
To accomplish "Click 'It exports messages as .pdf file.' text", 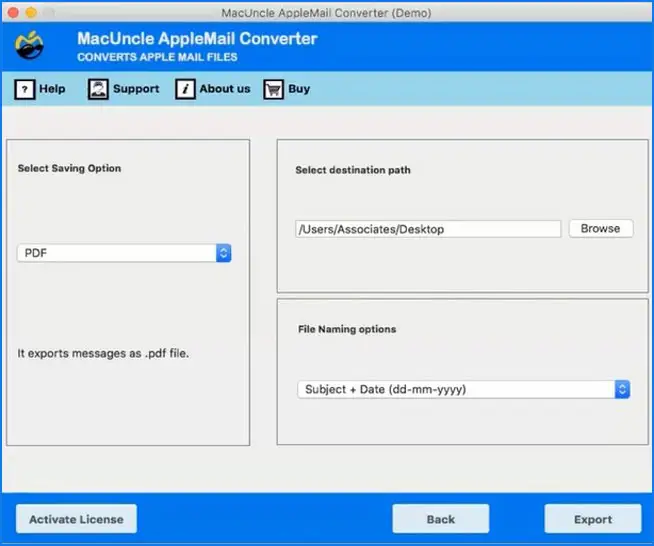I will point(103,354).
